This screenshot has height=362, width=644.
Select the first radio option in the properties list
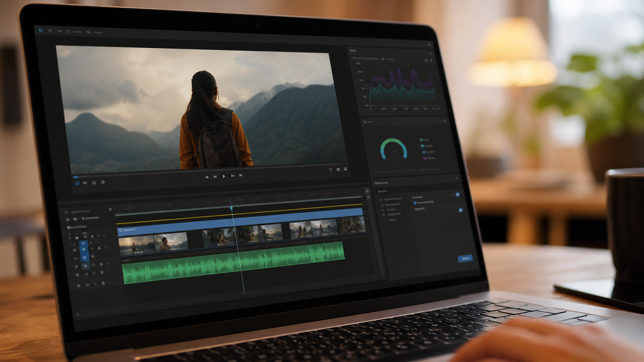click(x=381, y=200)
